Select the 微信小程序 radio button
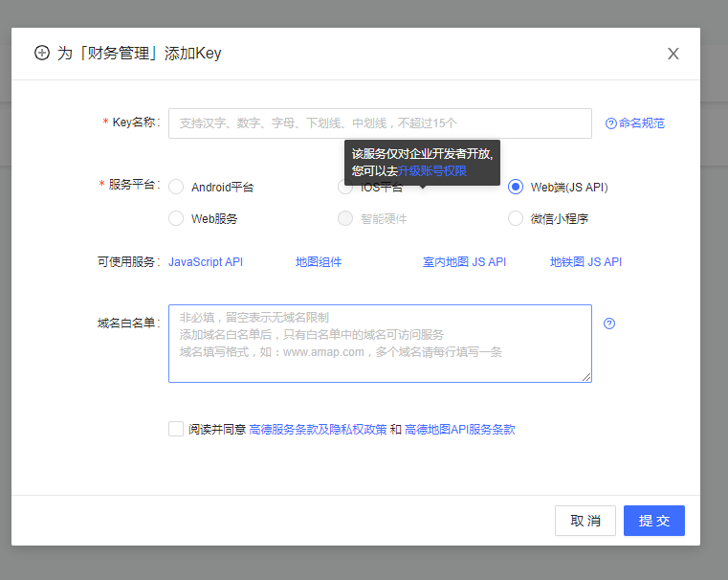This screenshot has width=728, height=580. (x=516, y=218)
